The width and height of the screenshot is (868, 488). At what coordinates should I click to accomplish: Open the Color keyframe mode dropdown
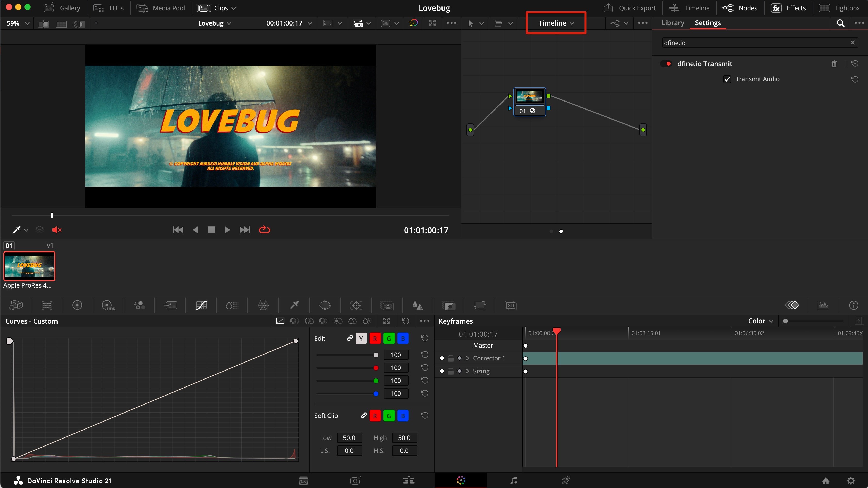tap(760, 321)
